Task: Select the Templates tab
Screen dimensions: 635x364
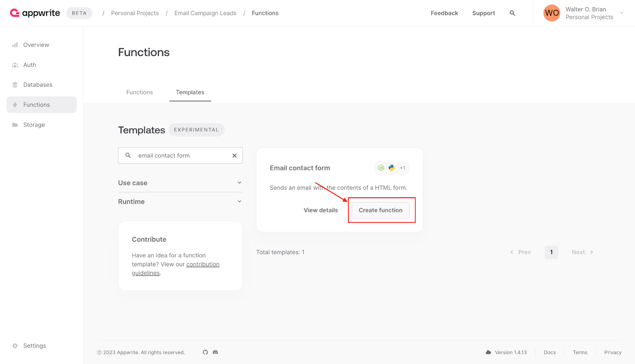Action: 190,92
